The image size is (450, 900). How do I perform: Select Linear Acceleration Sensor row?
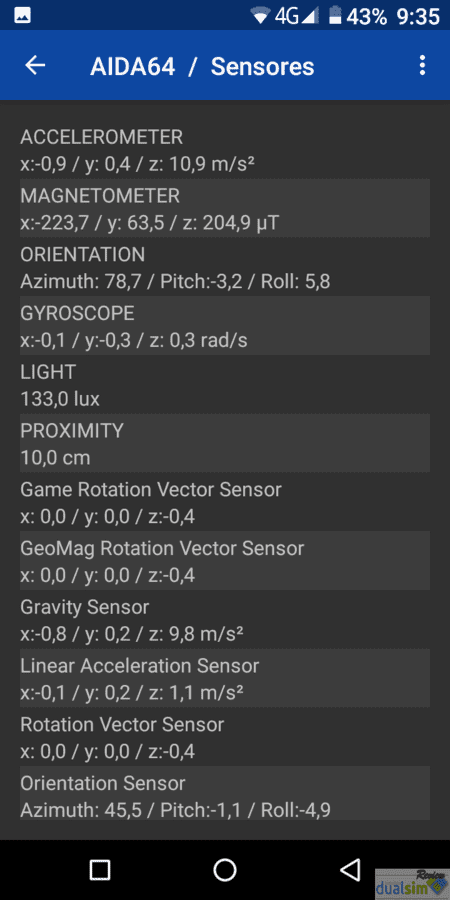[x=225, y=678]
